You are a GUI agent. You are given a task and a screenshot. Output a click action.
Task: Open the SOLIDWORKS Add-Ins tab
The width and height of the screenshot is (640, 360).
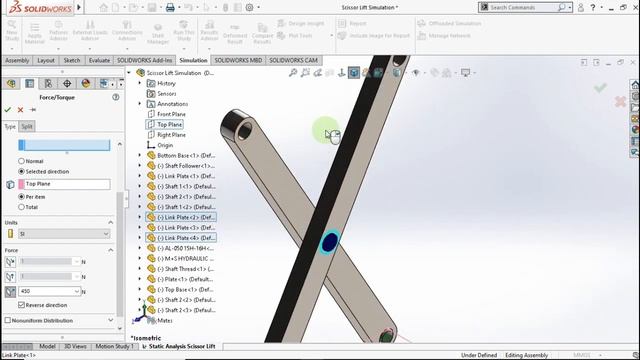click(x=144, y=60)
